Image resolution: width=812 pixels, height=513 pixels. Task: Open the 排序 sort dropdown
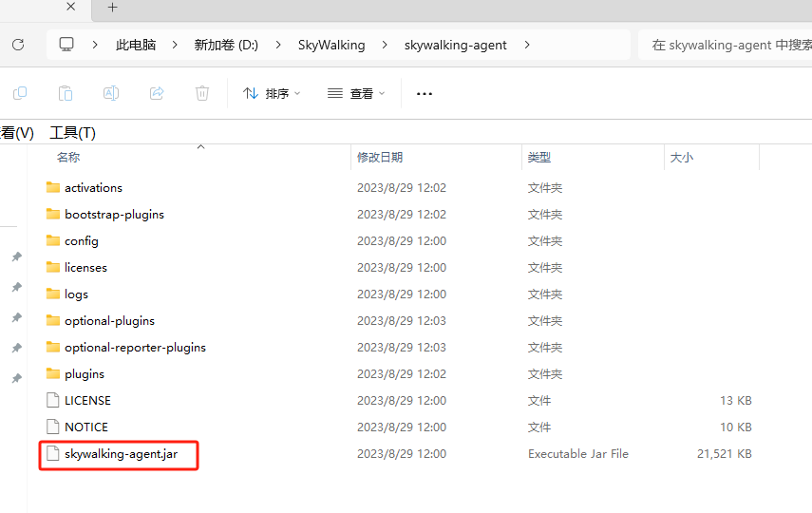pos(272,94)
